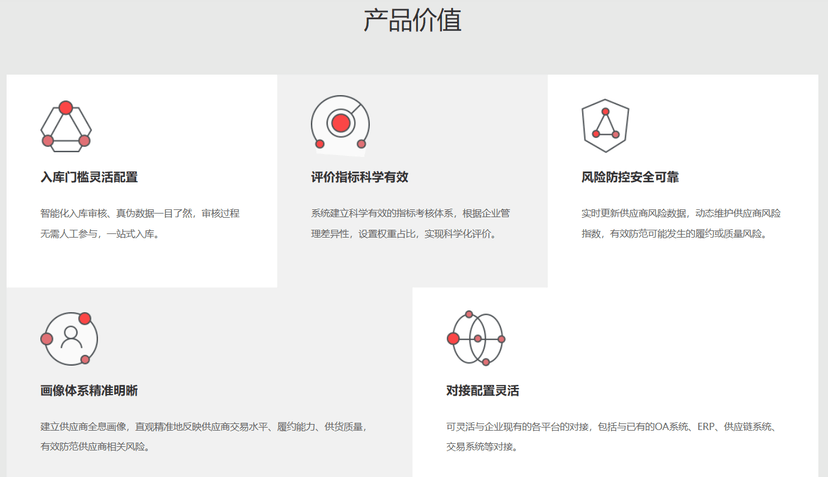Click the 风险防控安全可靠 title
Viewport: 828px width, 477px height.
(x=630, y=177)
